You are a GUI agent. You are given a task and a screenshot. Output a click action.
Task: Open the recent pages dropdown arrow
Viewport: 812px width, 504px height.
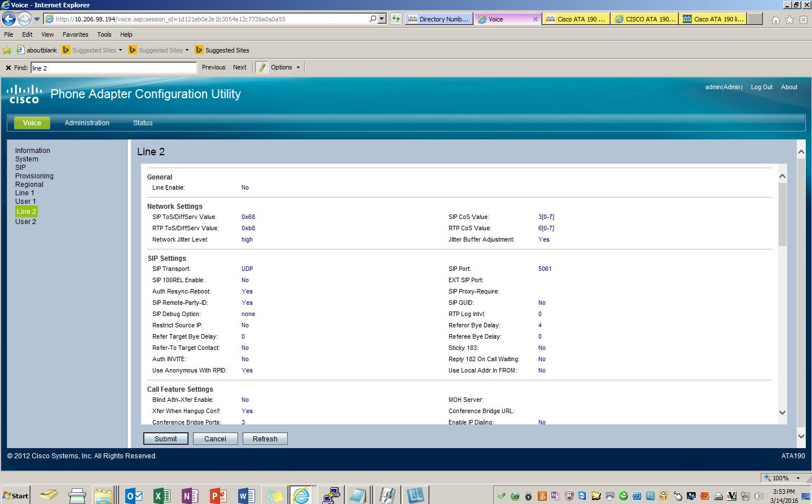[37, 19]
